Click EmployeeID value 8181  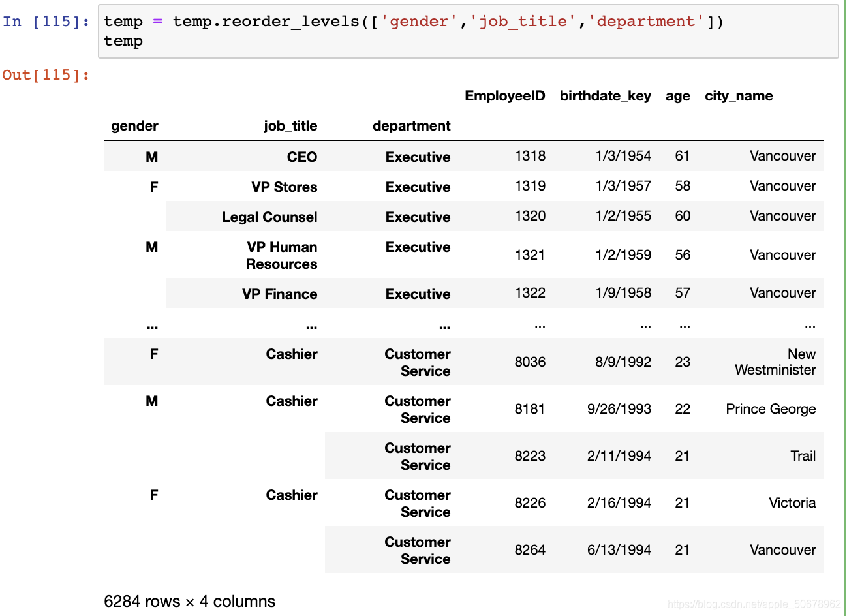[x=530, y=409]
